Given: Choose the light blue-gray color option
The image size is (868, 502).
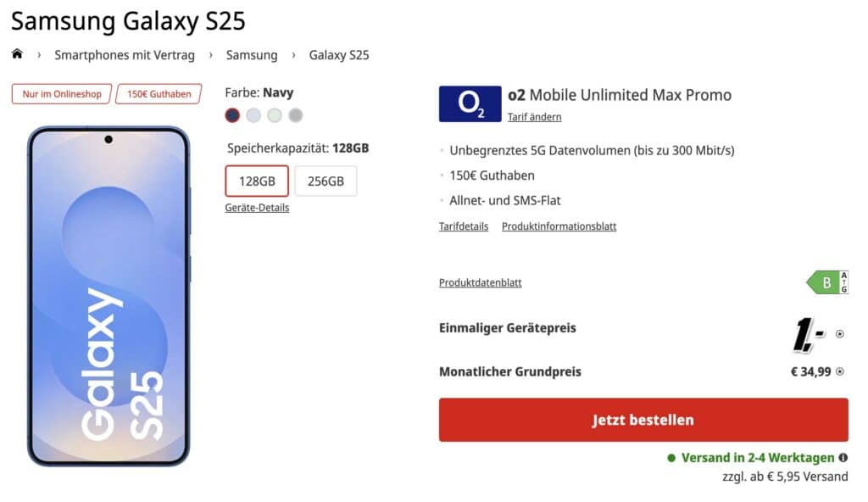Looking at the screenshot, I should pos(253,115).
